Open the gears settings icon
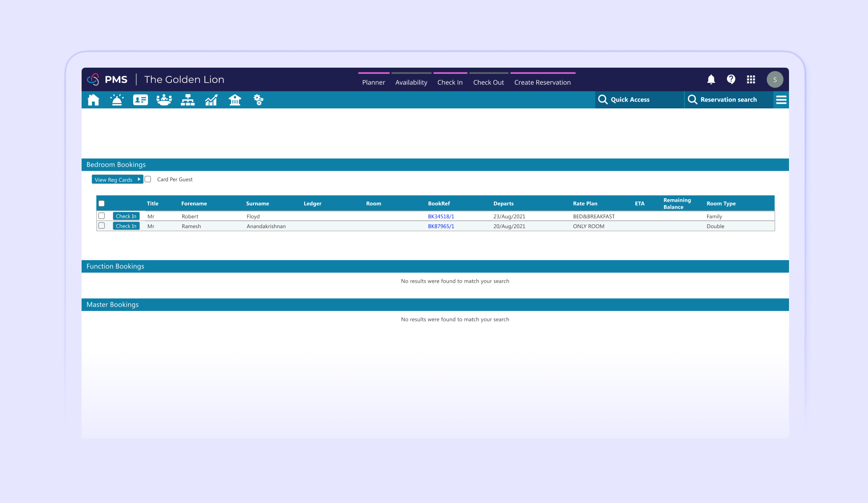 click(x=259, y=100)
